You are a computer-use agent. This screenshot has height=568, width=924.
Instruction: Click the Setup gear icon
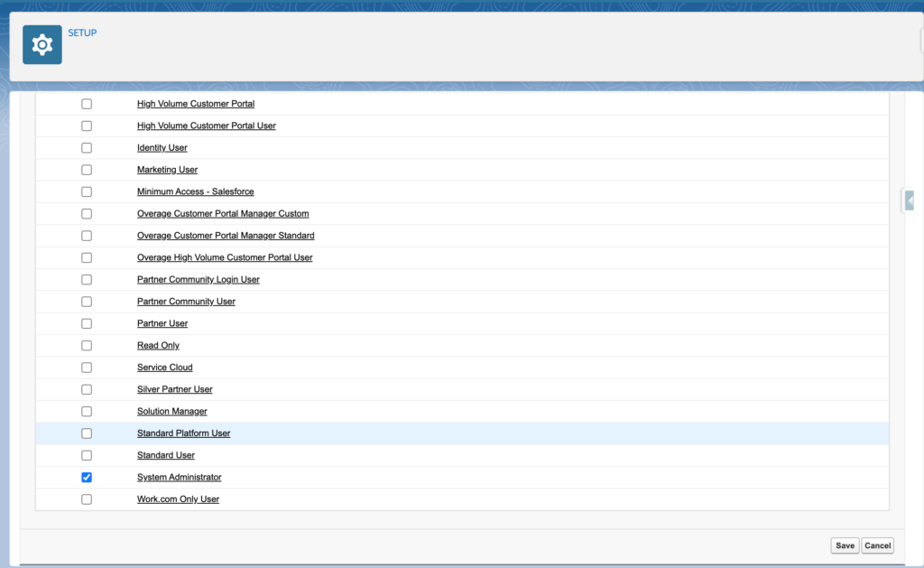tap(42, 43)
